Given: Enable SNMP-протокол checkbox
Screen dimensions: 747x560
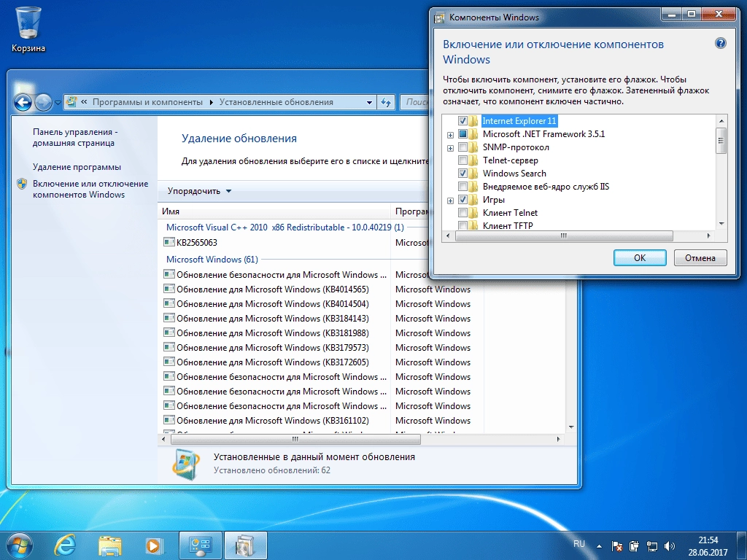Looking at the screenshot, I should click(x=462, y=147).
